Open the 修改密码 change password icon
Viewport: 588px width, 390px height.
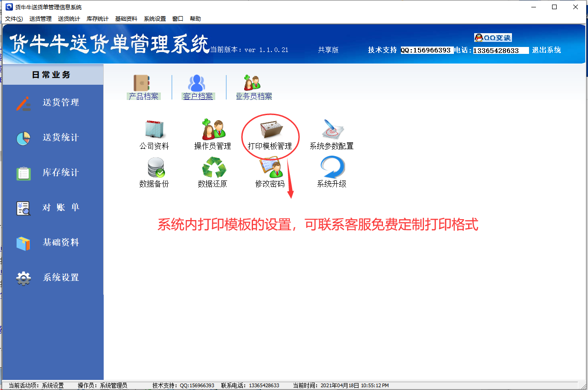(x=270, y=167)
